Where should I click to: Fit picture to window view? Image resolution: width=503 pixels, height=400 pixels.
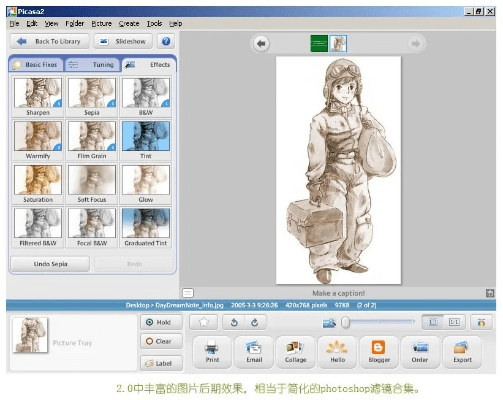pyautogui.click(x=433, y=322)
